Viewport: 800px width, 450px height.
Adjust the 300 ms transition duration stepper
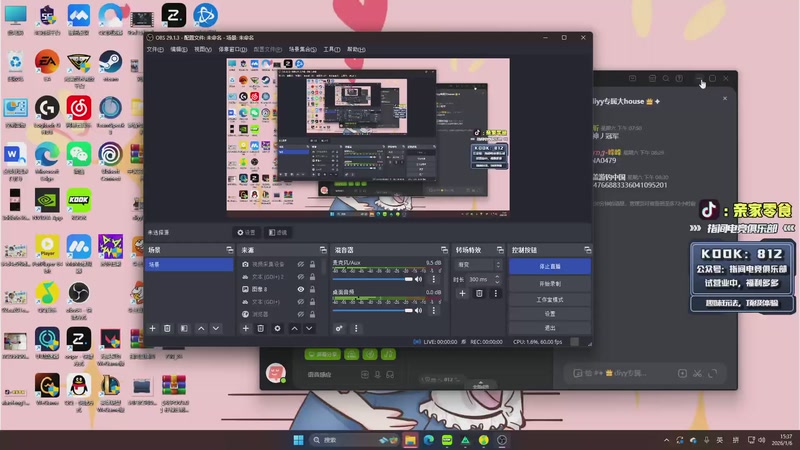coord(497,280)
